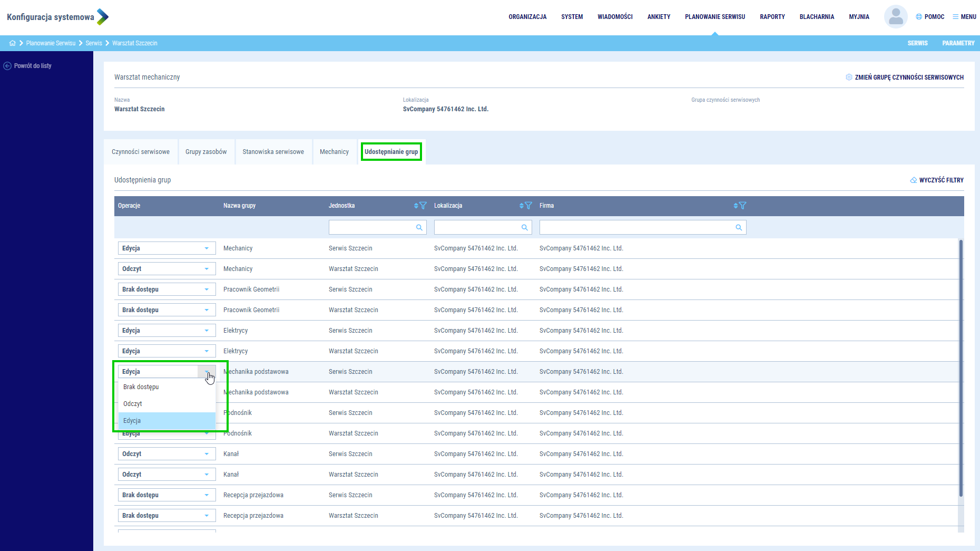Screen dimensions: 980x551
Task: Click the Jednostka column filter icon
Action: tap(423, 206)
